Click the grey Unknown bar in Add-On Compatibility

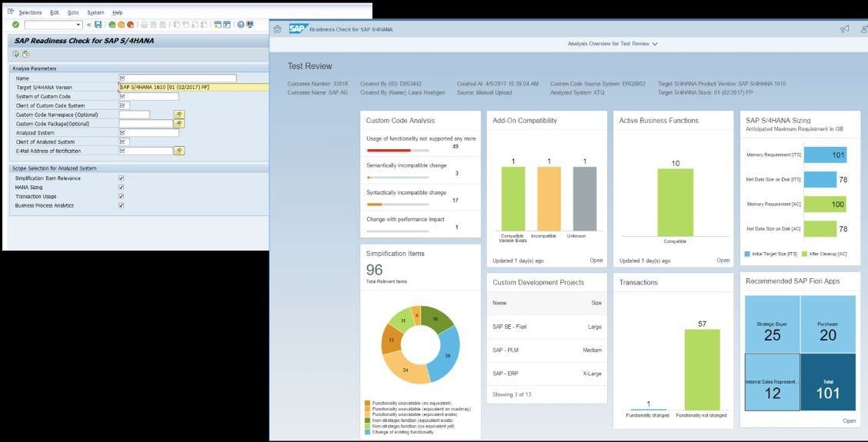coord(585,198)
